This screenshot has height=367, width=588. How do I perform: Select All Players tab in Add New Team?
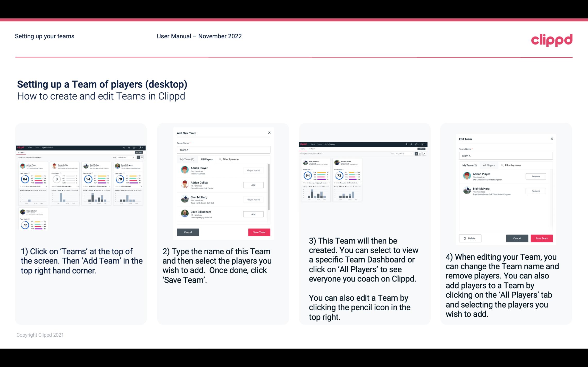point(207,159)
